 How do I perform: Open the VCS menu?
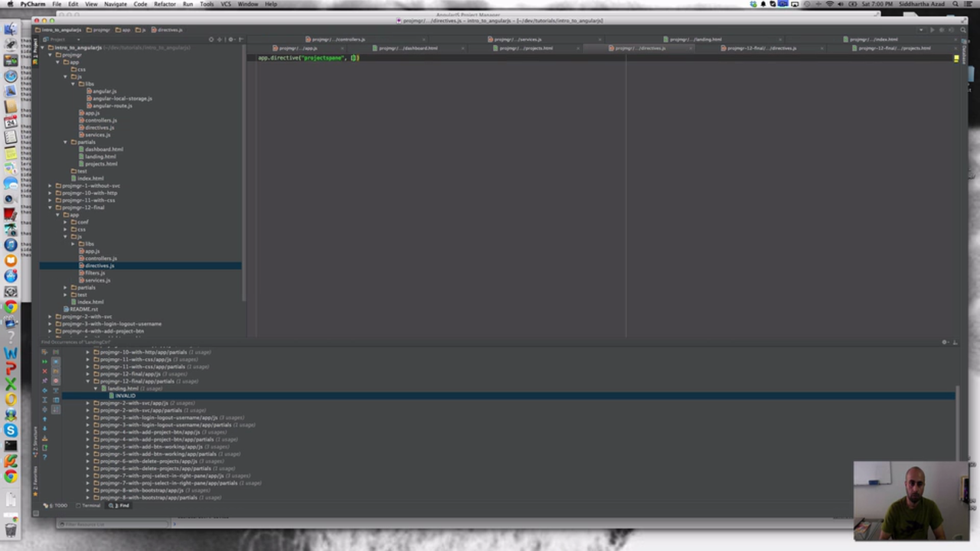click(226, 4)
